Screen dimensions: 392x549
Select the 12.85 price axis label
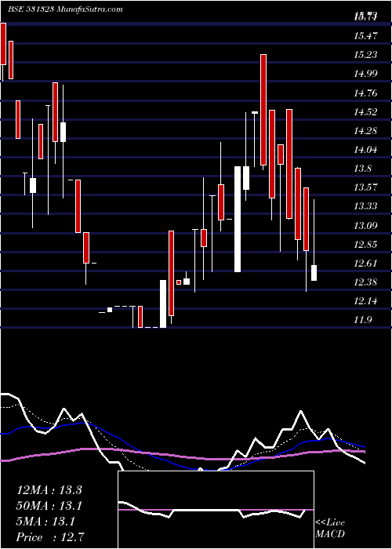click(366, 245)
